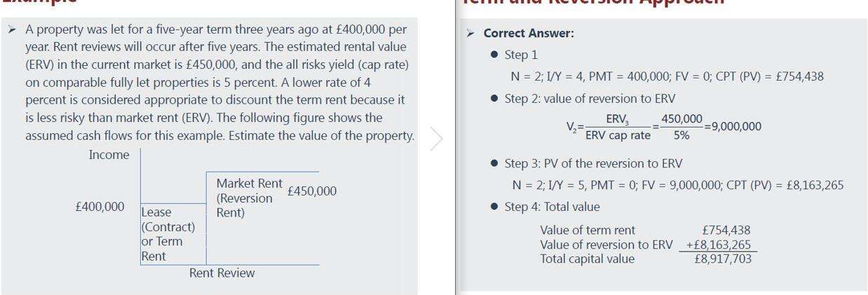868x295 pixels.
Task: Click the Step 1 calculator inputs line
Action: [666, 76]
